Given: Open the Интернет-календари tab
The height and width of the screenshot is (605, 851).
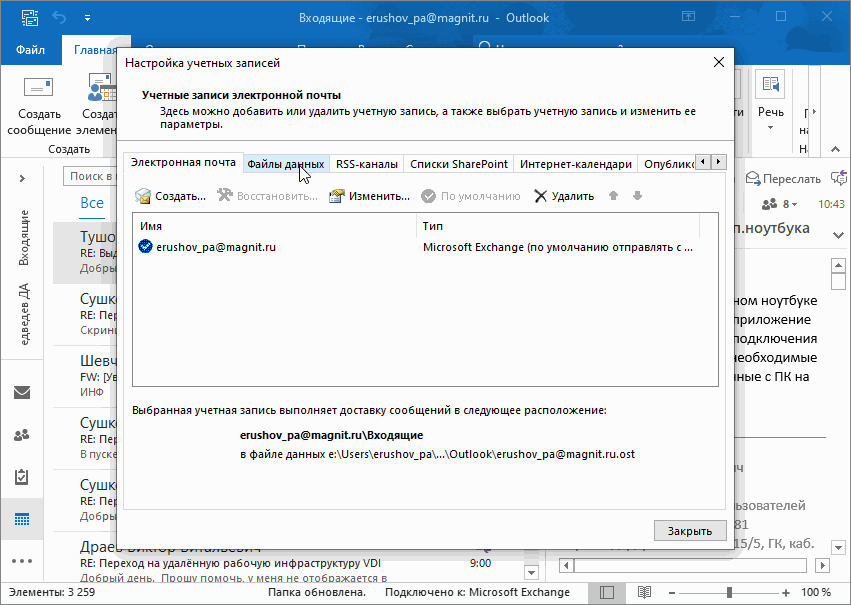Looking at the screenshot, I should 575,164.
